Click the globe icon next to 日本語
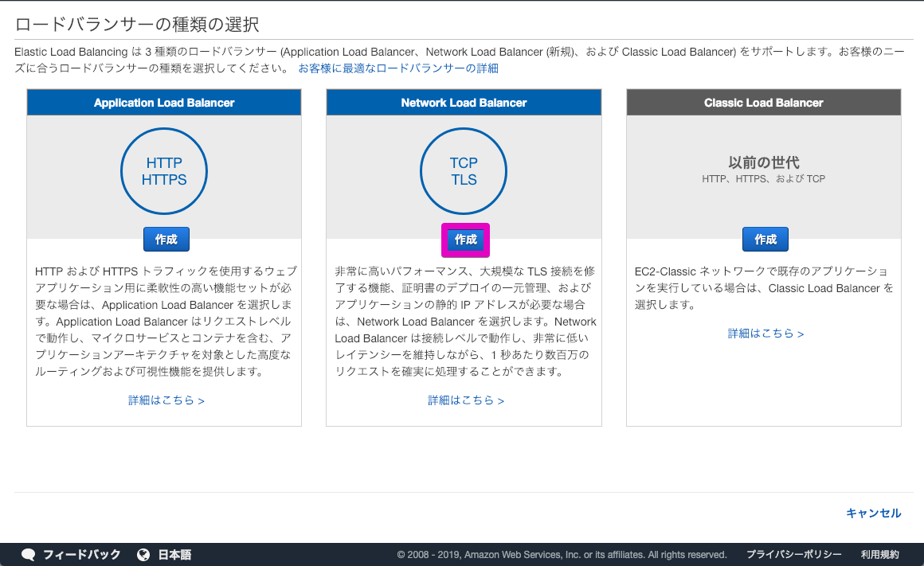This screenshot has width=924, height=566. point(143,555)
